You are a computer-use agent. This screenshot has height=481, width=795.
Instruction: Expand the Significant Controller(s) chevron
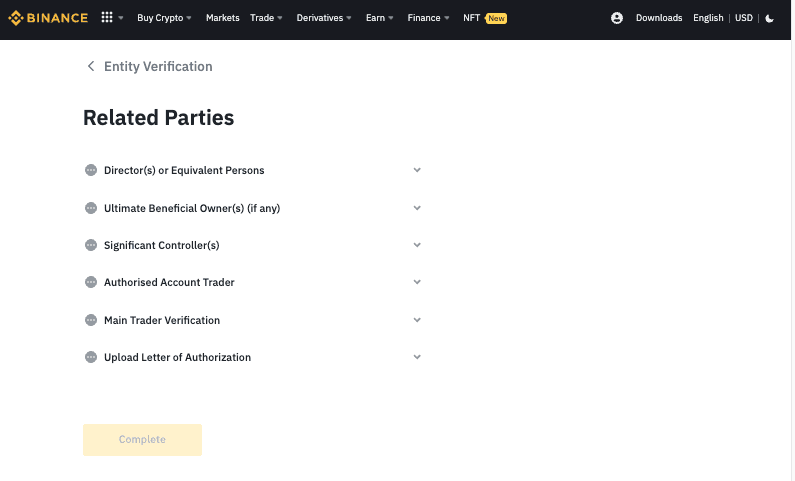(x=417, y=245)
